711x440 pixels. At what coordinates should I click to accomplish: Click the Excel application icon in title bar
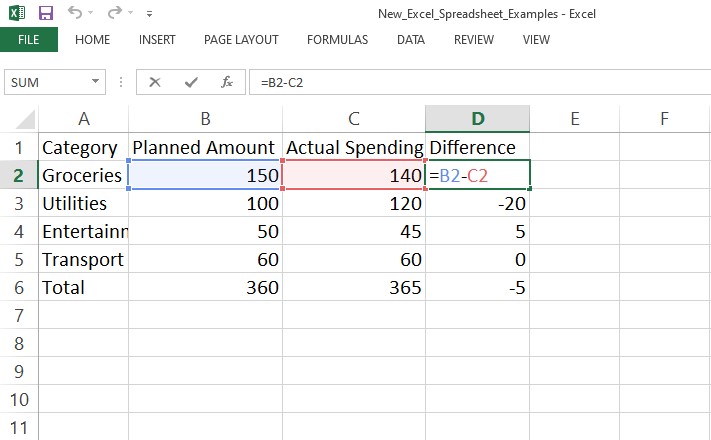[17, 14]
